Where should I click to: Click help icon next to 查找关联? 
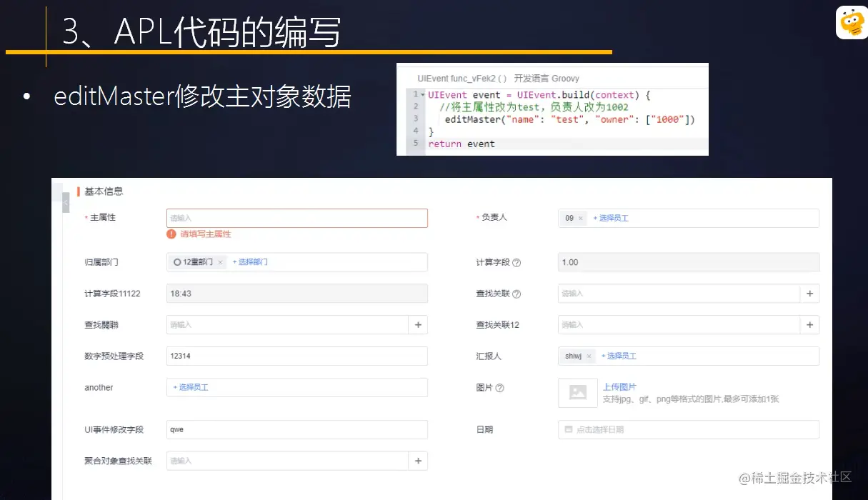[x=517, y=294]
